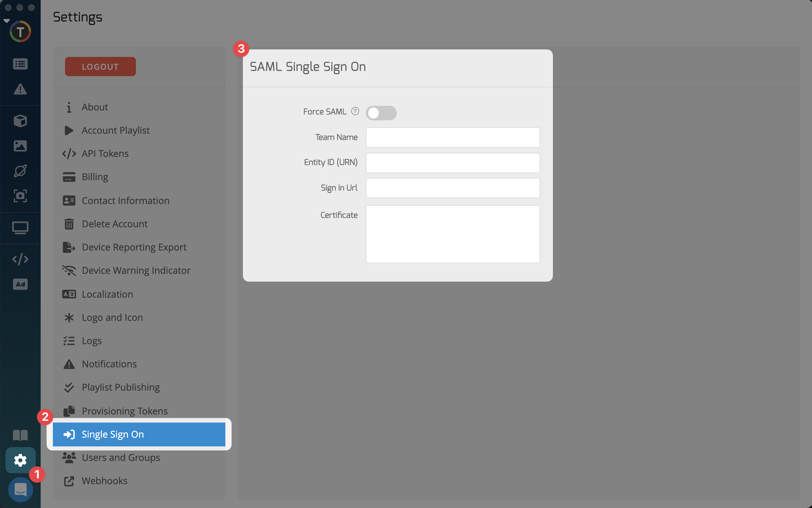
Task: Click the 3D cube icon in sidebar
Action: coord(20,121)
